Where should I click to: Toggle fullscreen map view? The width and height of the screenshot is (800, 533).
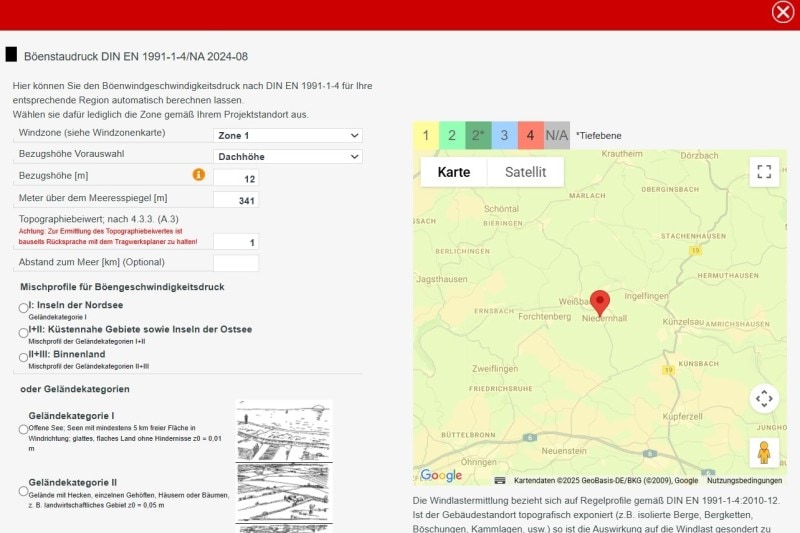(x=764, y=172)
